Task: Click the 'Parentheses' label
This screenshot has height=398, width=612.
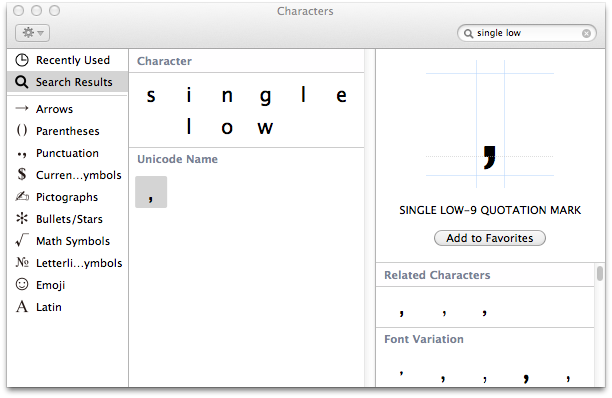Action: [68, 131]
